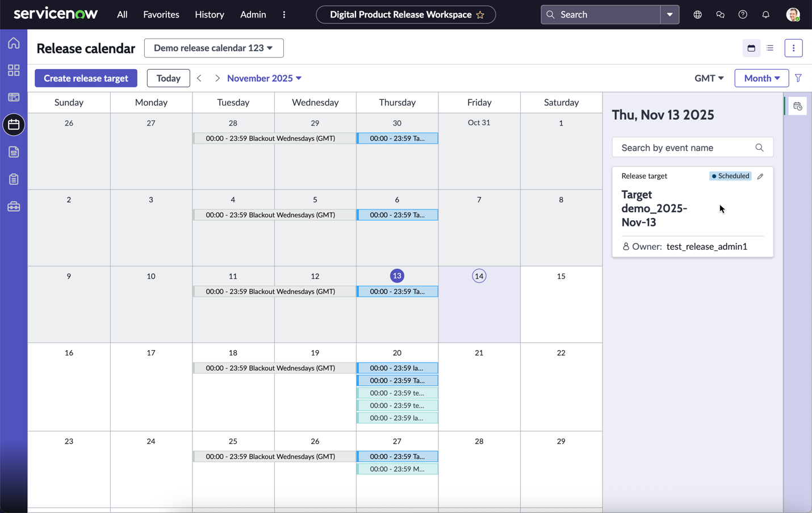Open the user profile avatar
This screenshot has width=812, height=513.
click(793, 15)
